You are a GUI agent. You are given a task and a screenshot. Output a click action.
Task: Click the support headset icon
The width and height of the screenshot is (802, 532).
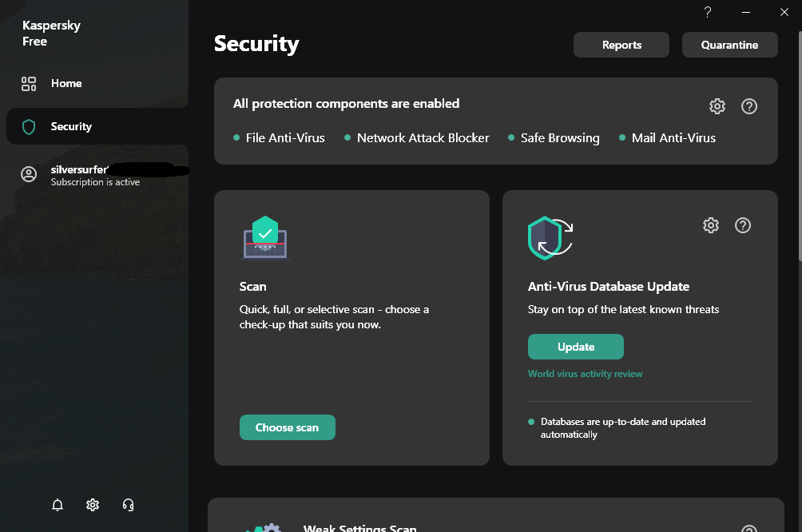tap(128, 505)
